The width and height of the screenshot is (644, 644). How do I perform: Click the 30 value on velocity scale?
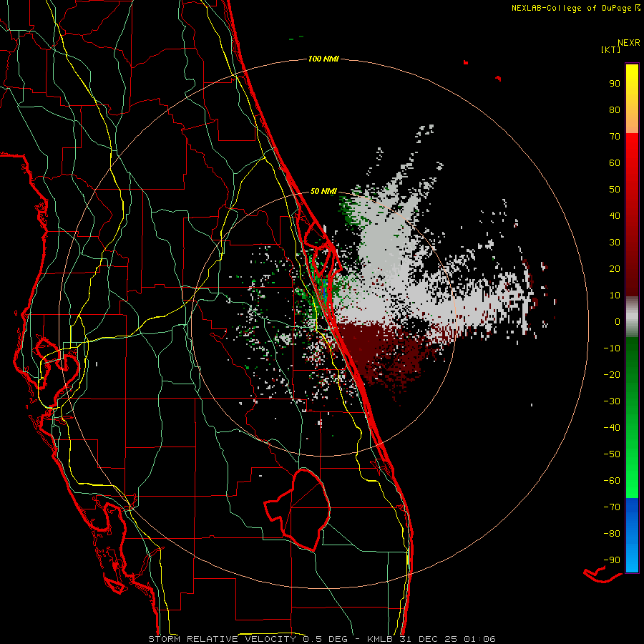pos(615,243)
